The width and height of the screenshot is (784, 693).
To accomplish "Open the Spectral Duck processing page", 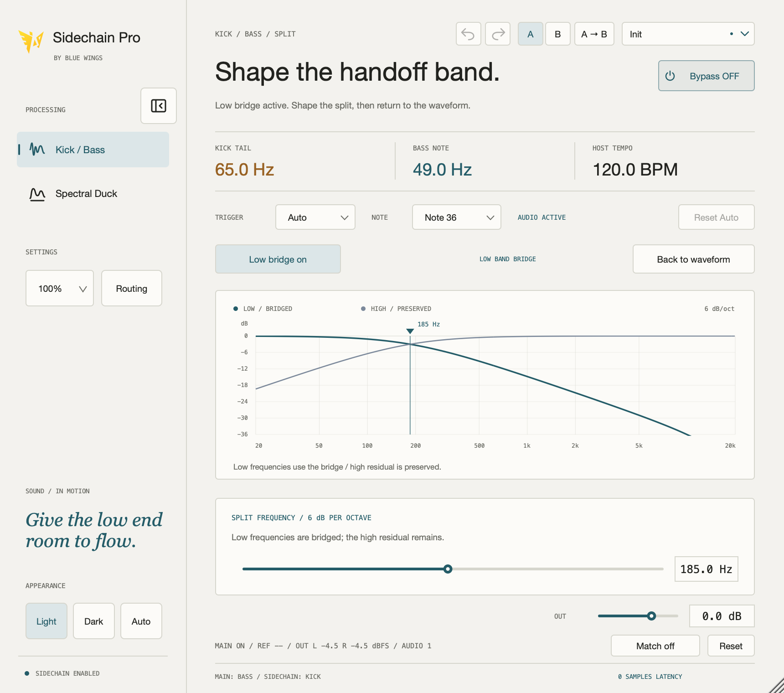I will [93, 194].
